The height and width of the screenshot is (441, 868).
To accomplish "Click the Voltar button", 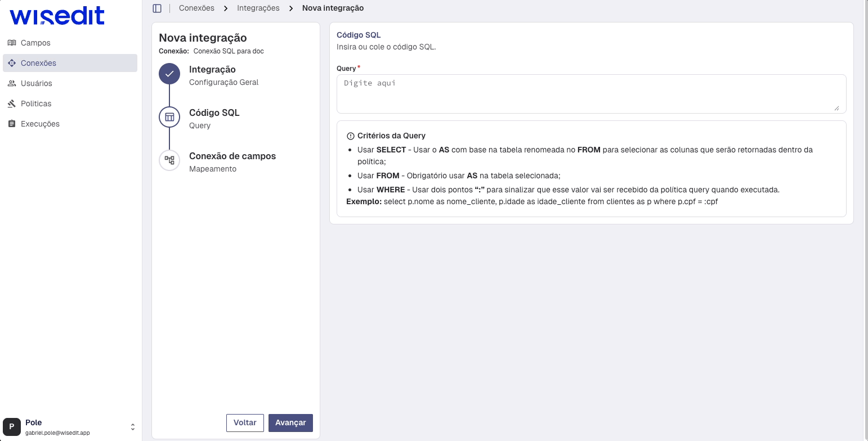I will [245, 422].
